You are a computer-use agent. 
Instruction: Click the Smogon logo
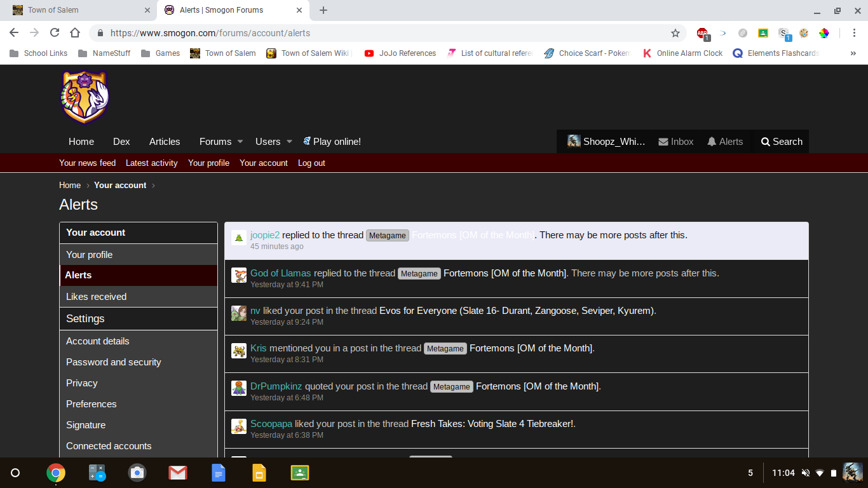[85, 97]
